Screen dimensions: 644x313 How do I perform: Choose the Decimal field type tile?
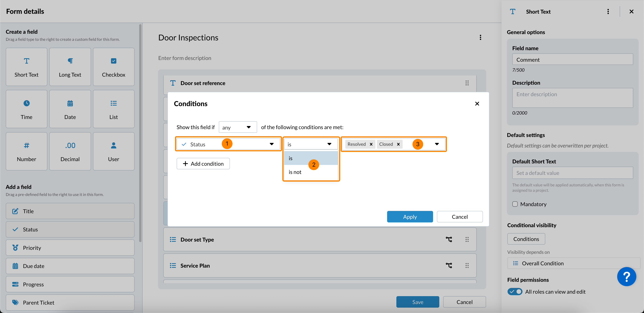(x=70, y=151)
